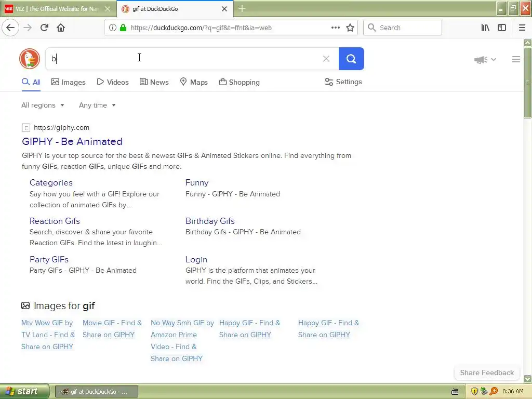Open DuckDuckGo side menu icon
Viewport: 532px width, 399px height.
[x=516, y=59]
